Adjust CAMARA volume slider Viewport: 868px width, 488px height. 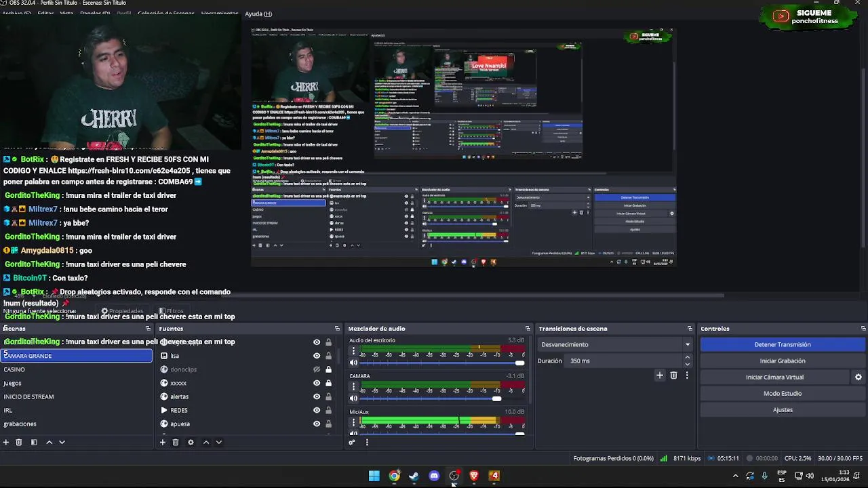click(x=442, y=399)
